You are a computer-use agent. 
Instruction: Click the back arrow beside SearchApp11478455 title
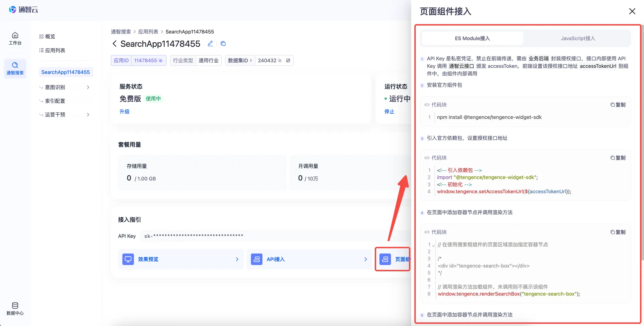[115, 44]
